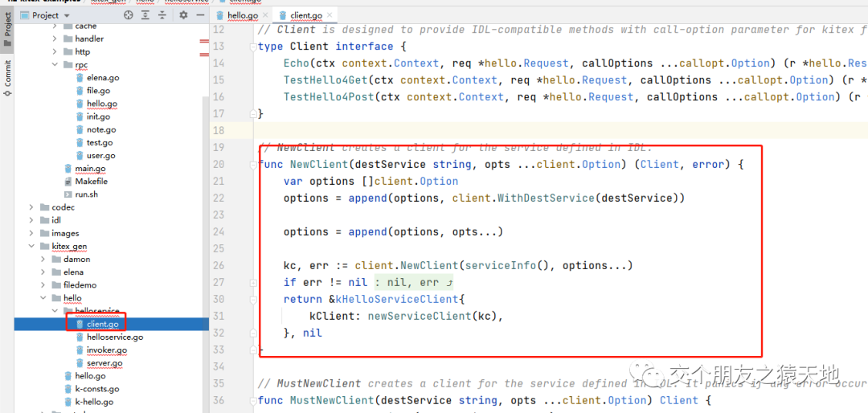Viewport: 868px width, 413px height.
Task: Open Project panel gear settings
Action: point(183,15)
